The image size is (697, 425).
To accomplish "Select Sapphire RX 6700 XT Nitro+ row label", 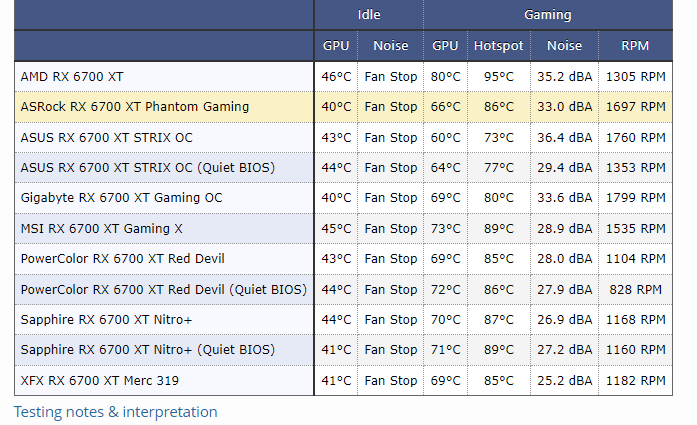I will [x=106, y=319].
